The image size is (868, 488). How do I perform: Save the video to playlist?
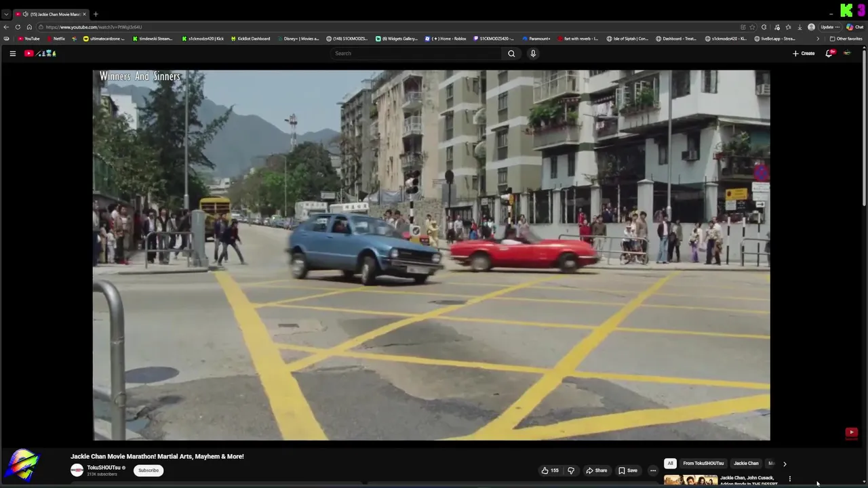pos(627,470)
